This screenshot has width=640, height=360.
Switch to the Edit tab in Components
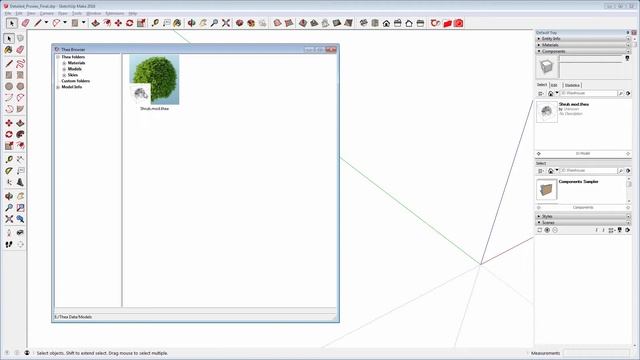pos(554,85)
